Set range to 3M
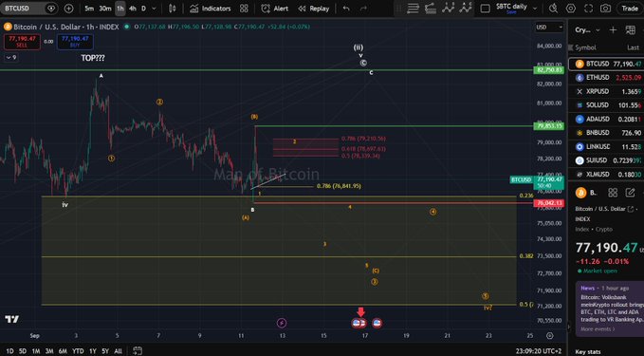 49,351
